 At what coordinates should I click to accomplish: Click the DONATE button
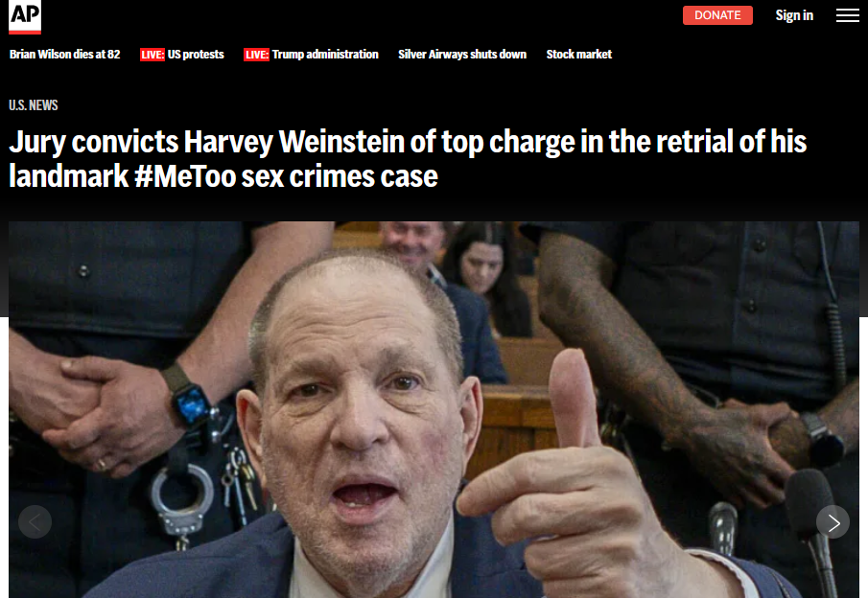(717, 15)
